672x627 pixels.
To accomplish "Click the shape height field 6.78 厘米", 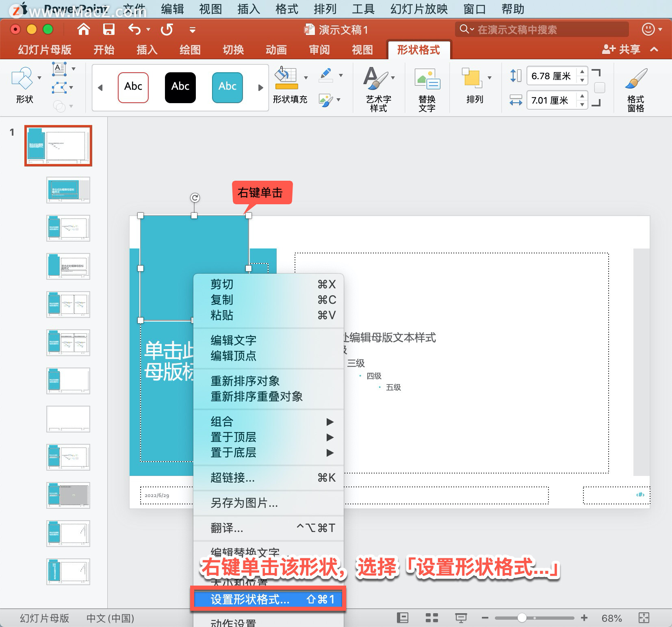I will click(552, 76).
